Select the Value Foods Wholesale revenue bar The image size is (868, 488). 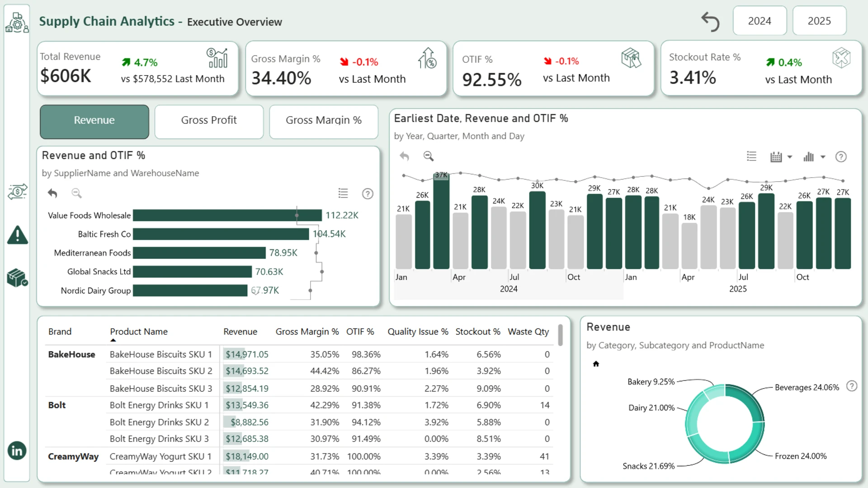click(x=227, y=216)
